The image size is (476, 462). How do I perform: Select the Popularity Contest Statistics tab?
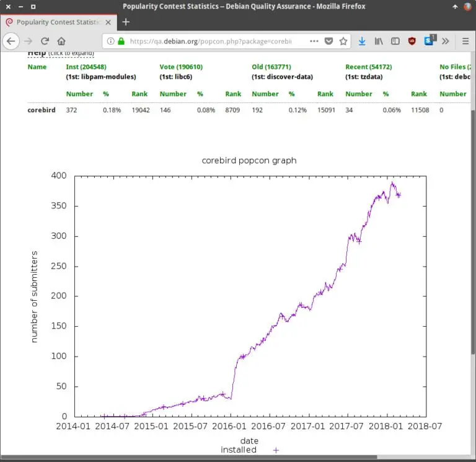coord(59,22)
